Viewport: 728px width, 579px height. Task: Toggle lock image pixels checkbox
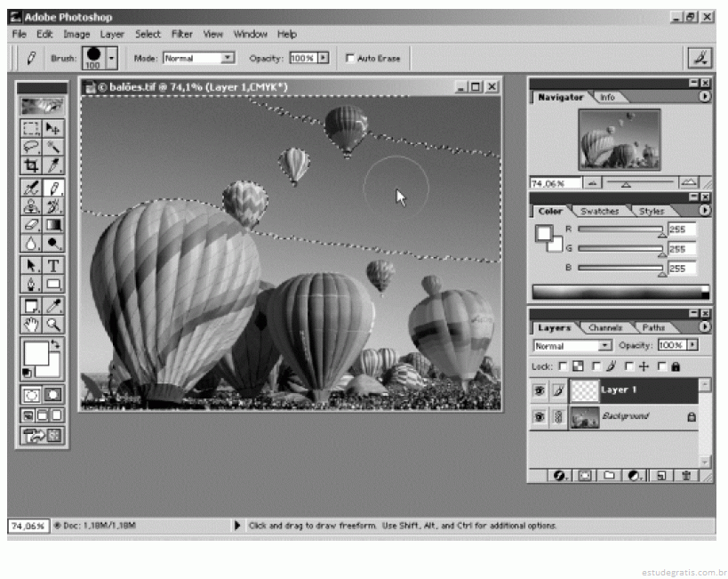(596, 366)
